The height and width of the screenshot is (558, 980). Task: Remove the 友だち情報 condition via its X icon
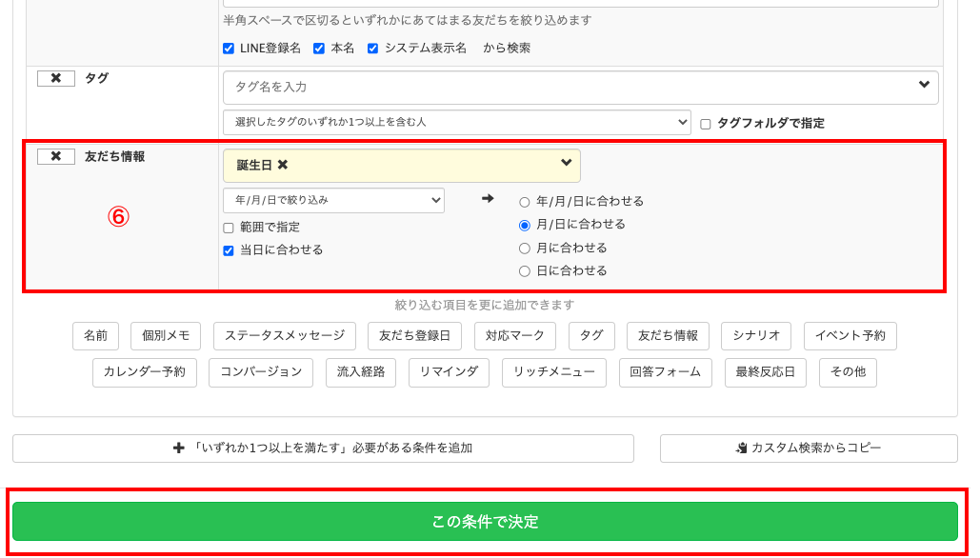55,158
